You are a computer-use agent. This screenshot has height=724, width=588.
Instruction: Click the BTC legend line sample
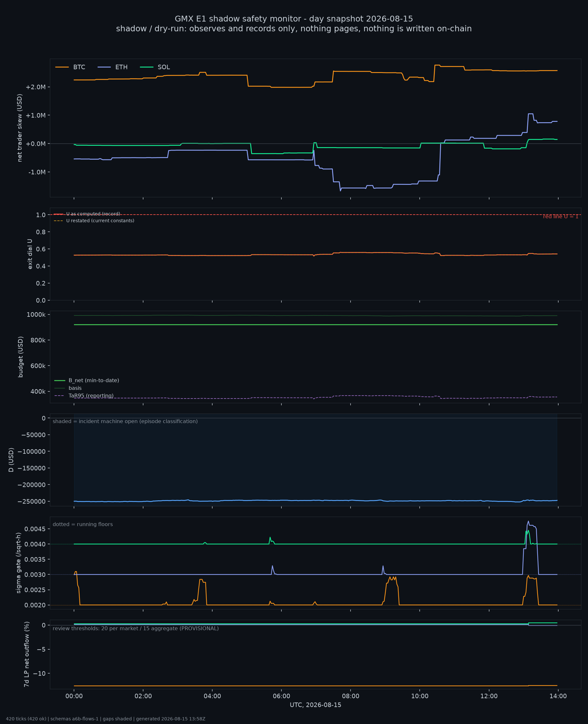(x=62, y=67)
